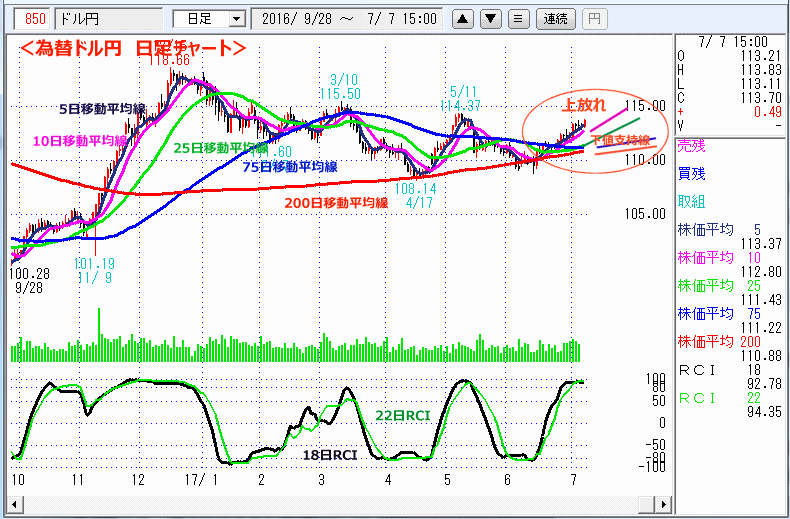Click the down arrow button in toolbar

pyautogui.click(x=491, y=18)
